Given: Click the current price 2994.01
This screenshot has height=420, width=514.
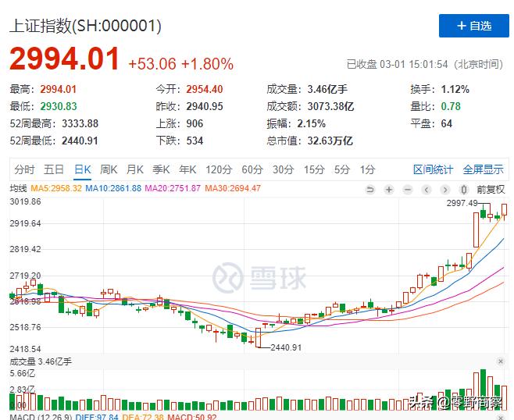Looking at the screenshot, I should [x=64, y=59].
